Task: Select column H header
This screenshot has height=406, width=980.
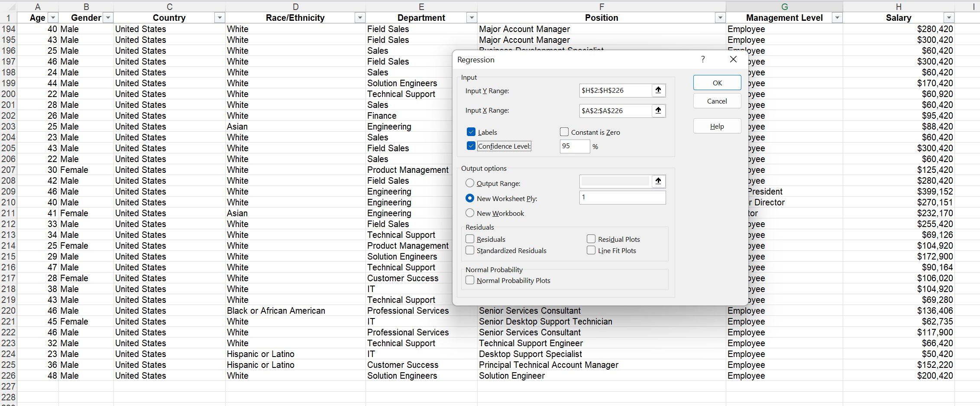Action: 899,6
